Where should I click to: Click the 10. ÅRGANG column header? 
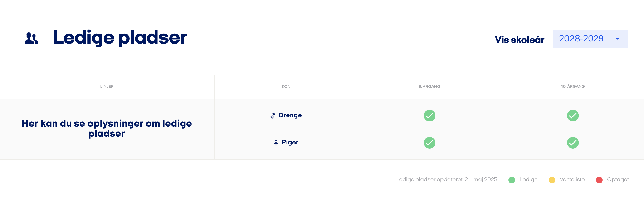coord(573,87)
